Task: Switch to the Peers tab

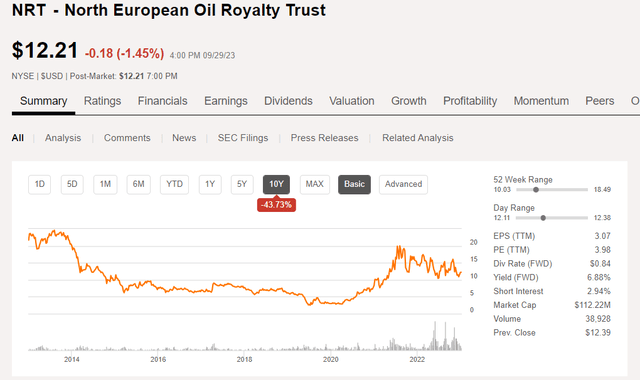Action: tap(600, 101)
